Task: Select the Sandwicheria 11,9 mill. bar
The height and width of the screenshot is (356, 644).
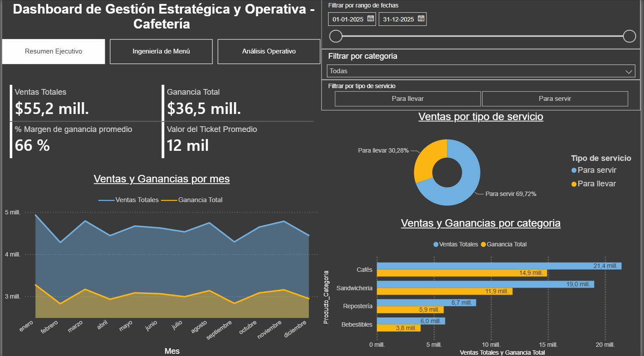Action: (x=444, y=292)
